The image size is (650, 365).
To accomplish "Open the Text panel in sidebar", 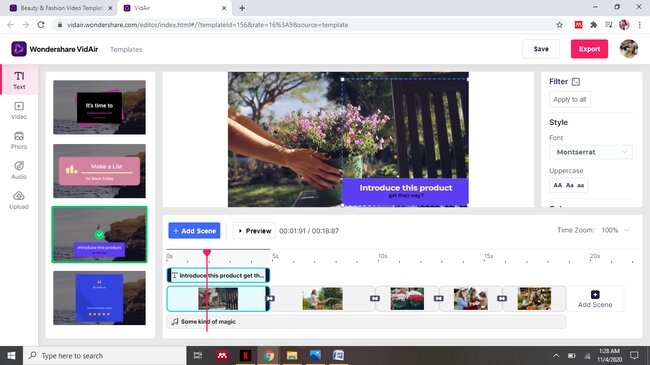I will (19, 80).
